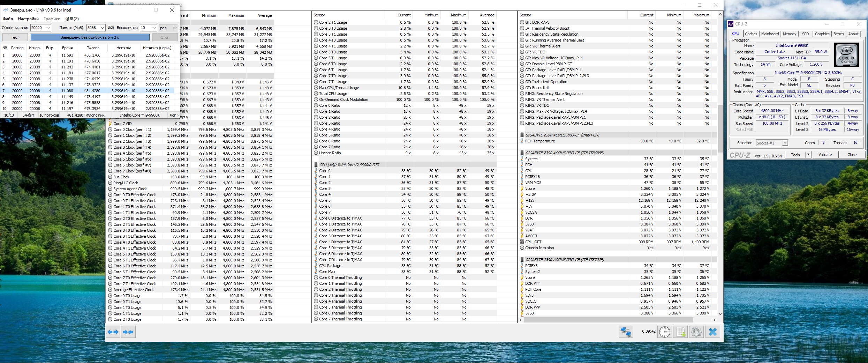
Task: Click the CPU [#0] DTS group chip icon
Action: click(316, 165)
